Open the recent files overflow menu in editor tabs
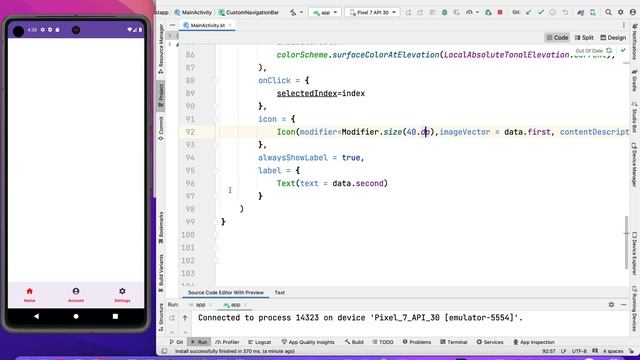The width and height of the screenshot is (640, 360). pyautogui.click(x=624, y=25)
